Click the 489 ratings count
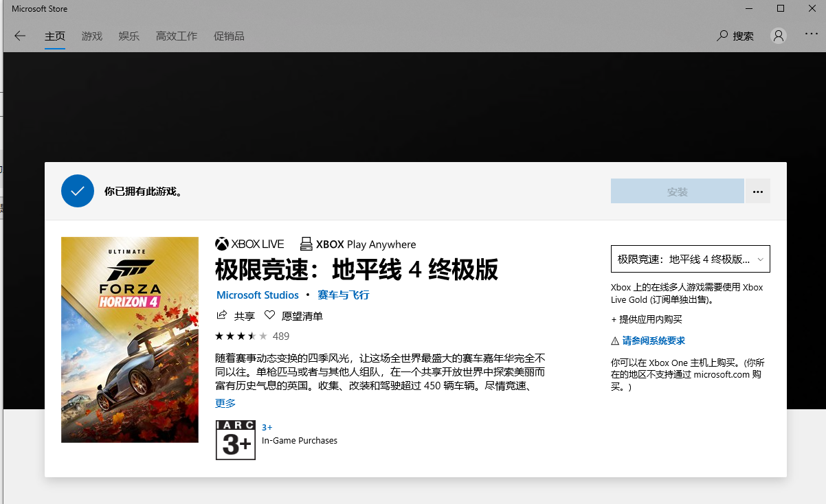 [x=281, y=336]
